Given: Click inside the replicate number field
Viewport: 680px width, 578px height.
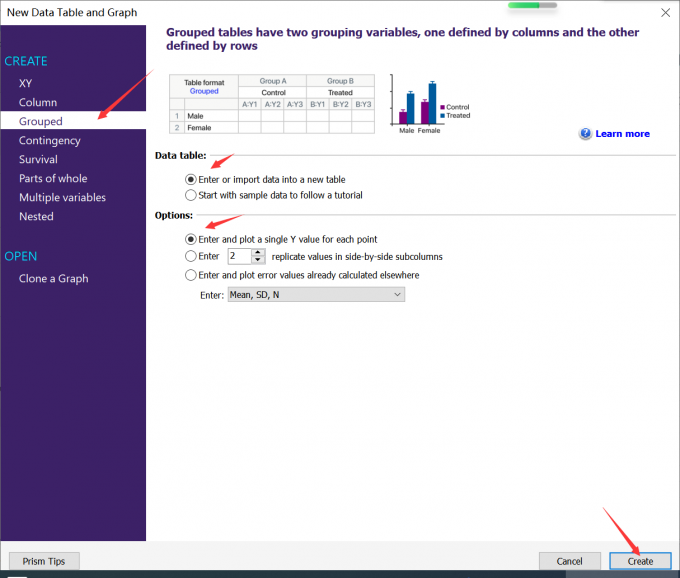Looking at the screenshot, I should click(239, 256).
